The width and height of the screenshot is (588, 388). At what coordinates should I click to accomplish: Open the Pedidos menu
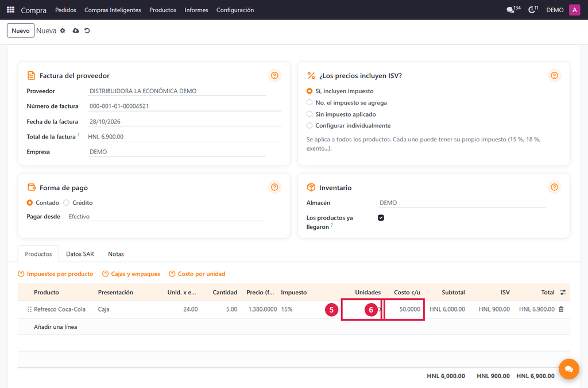pyautogui.click(x=65, y=10)
